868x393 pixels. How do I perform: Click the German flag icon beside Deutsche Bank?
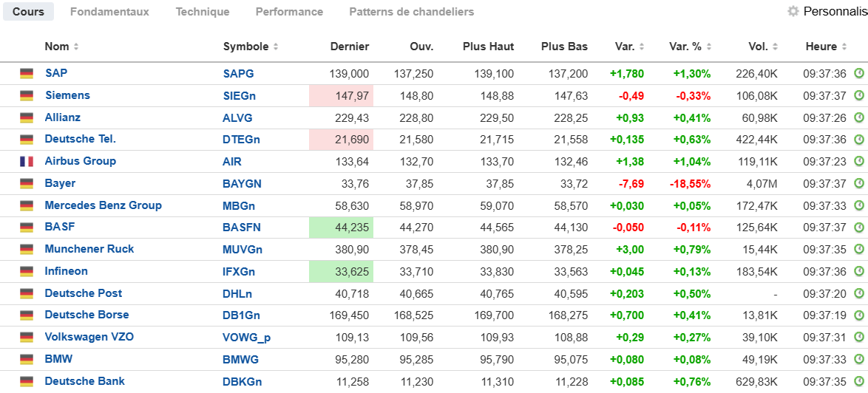[27, 381]
